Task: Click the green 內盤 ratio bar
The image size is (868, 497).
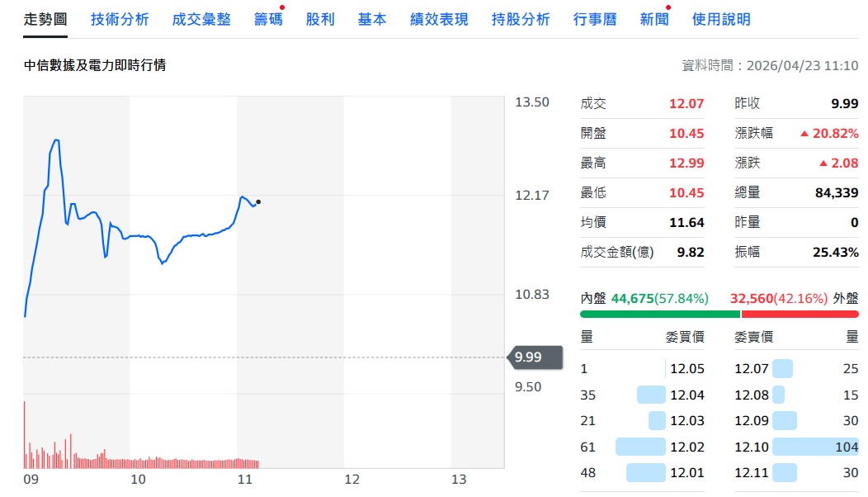Action: 659,314
